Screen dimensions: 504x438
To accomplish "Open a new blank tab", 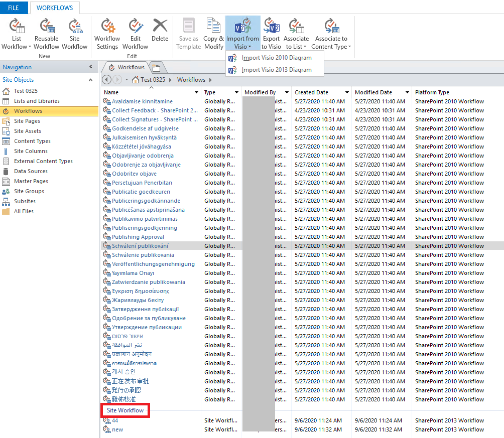I will [157, 68].
